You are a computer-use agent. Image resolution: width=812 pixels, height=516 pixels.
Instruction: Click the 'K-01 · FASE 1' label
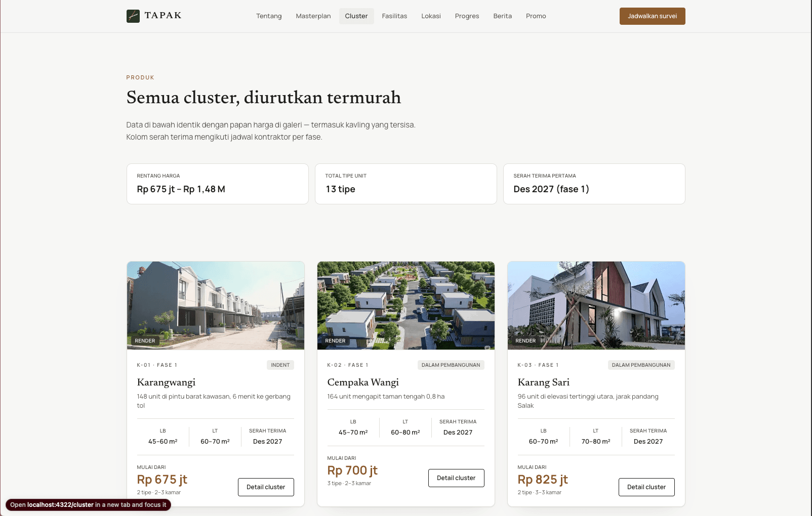157,365
